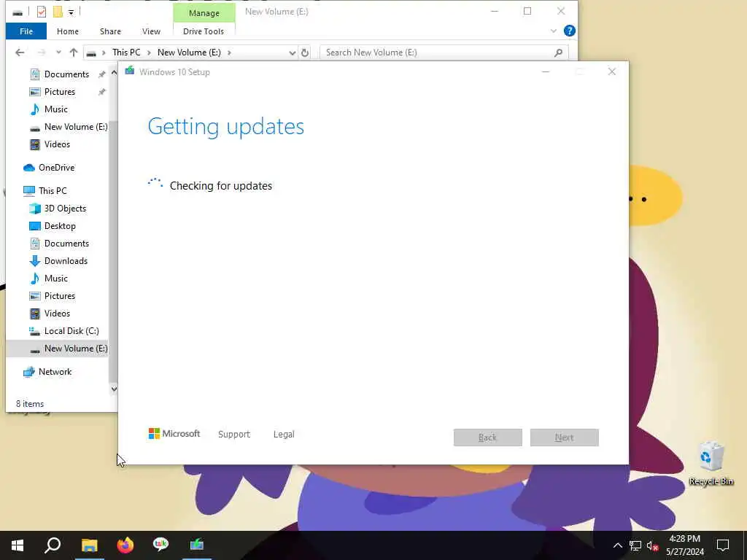Image resolution: width=747 pixels, height=560 pixels.
Task: Open the File tab in Explorer
Action: click(26, 31)
